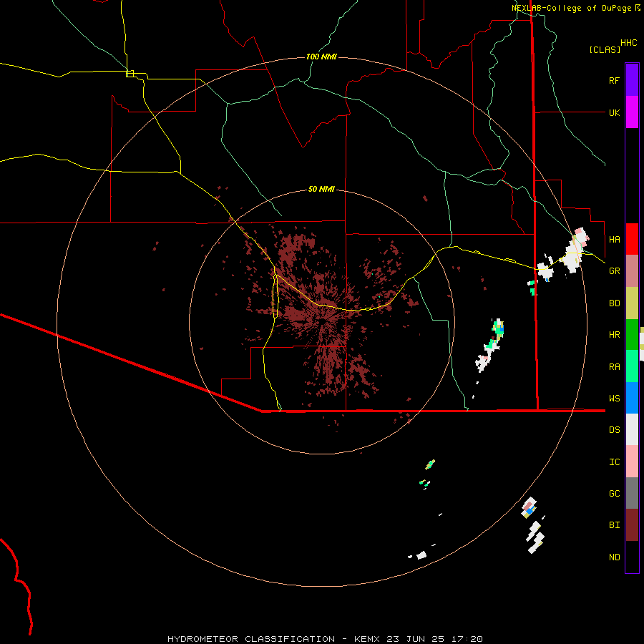Screen dimensions: 644x644
Task: Click the HHC product label
Action: click(x=628, y=43)
